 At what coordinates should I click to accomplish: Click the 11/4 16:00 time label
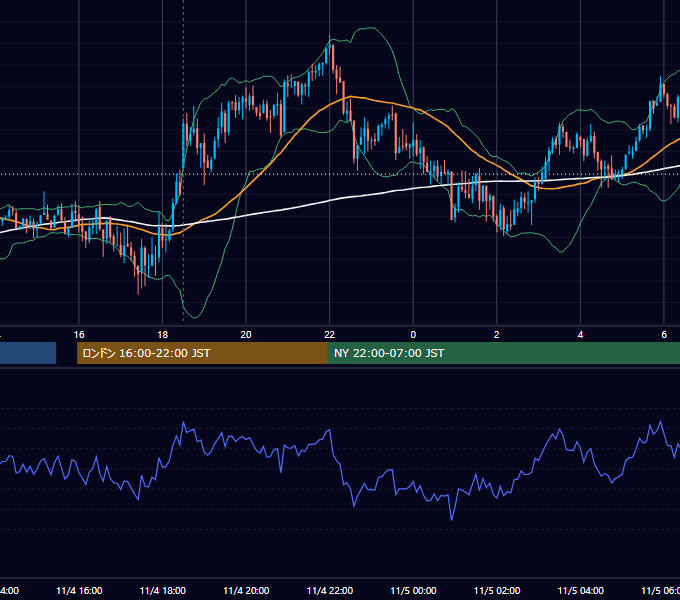(79, 590)
